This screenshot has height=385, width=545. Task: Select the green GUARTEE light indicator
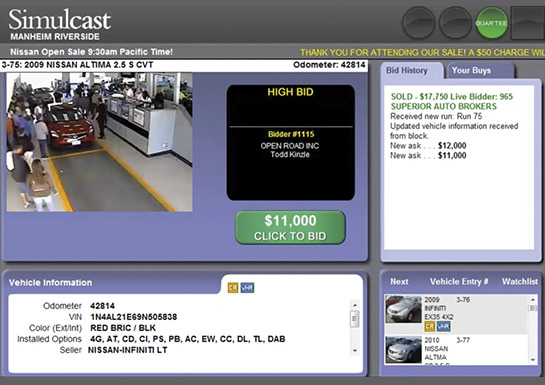tap(491, 23)
